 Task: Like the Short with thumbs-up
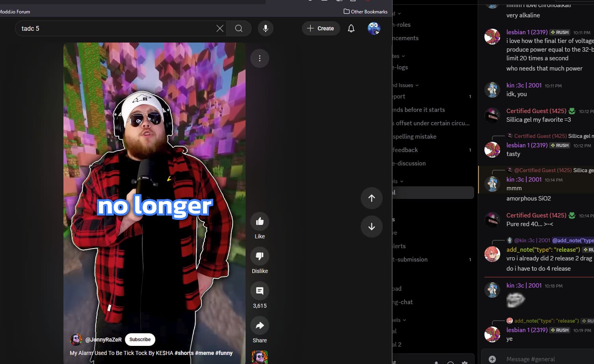point(260,221)
